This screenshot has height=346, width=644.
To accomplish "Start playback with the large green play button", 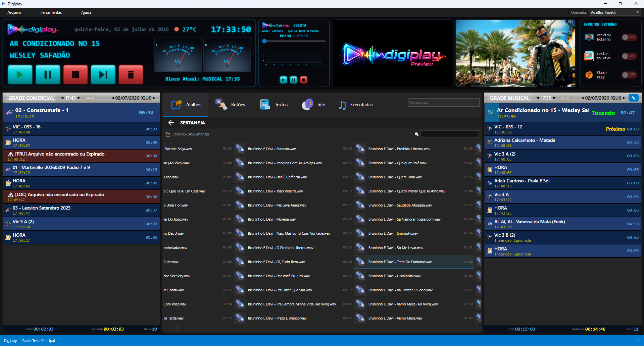I will point(20,74).
